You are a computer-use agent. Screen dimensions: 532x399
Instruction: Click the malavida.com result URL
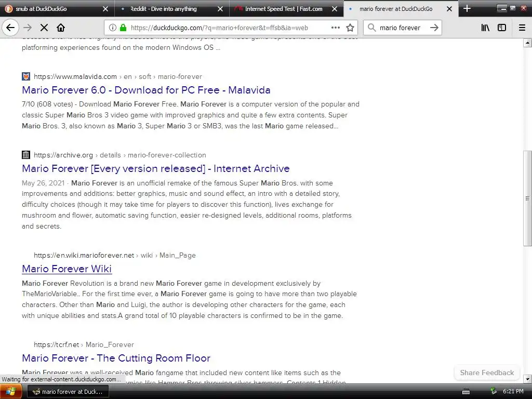118,77
